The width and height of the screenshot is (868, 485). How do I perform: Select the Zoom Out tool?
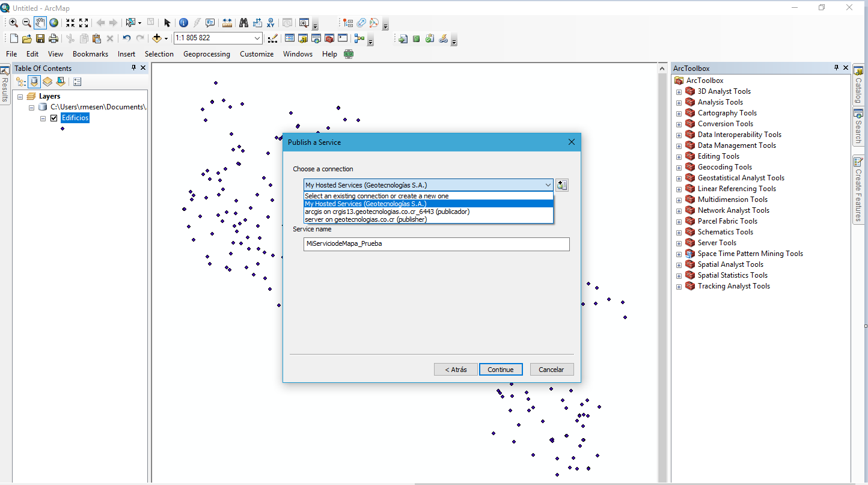pyautogui.click(x=26, y=23)
